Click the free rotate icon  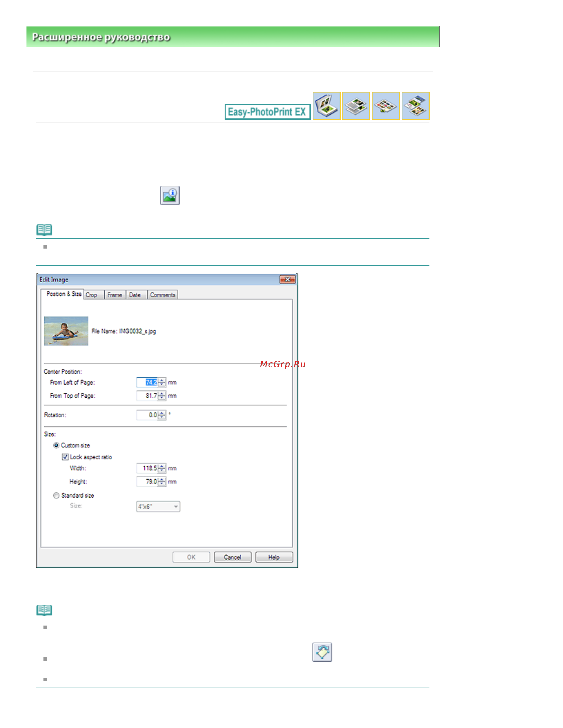(322, 652)
